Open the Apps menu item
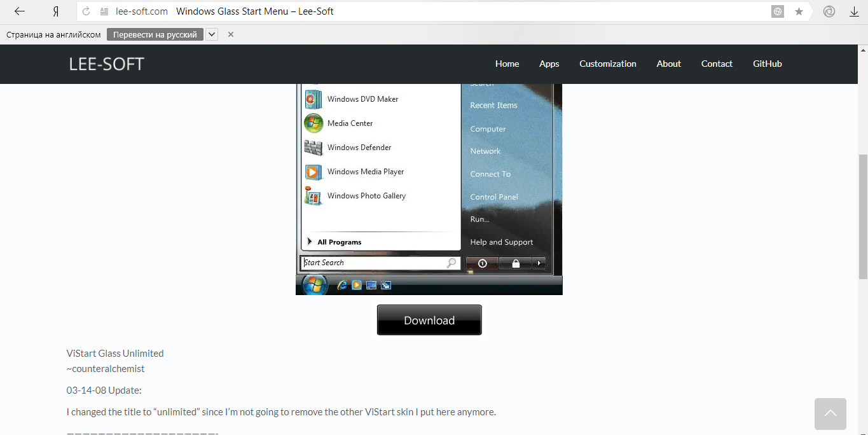 click(549, 64)
